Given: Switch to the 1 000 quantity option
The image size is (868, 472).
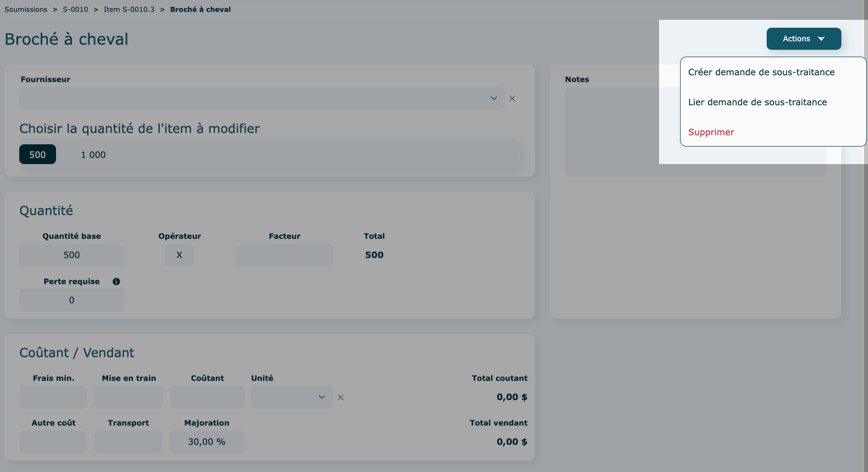Looking at the screenshot, I should [93, 155].
